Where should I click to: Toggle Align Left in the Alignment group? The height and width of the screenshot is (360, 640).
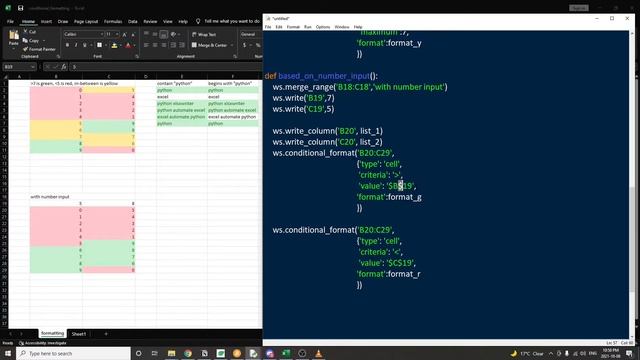click(x=146, y=45)
